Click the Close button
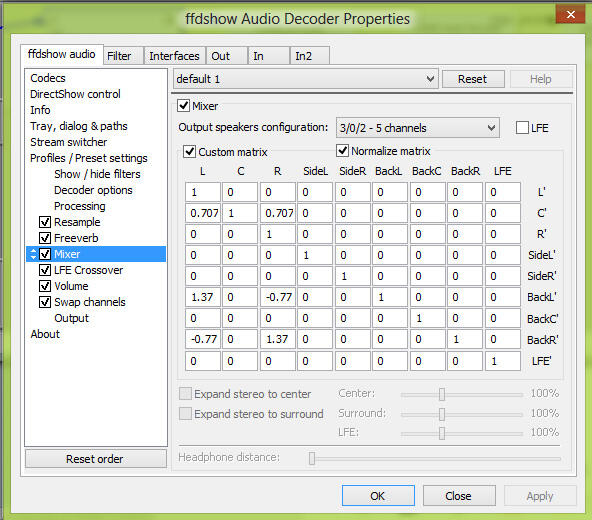 coord(459,496)
